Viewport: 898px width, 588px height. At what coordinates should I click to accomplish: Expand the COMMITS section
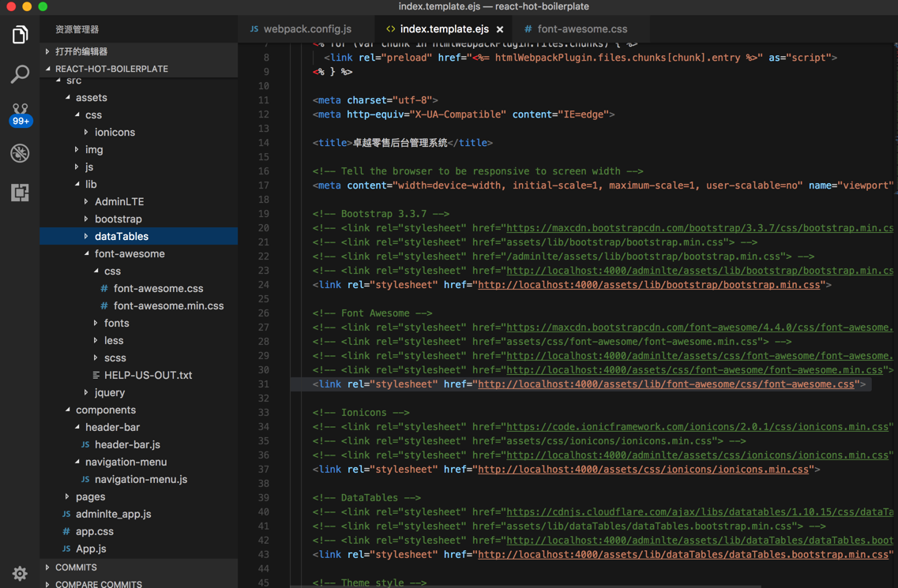[x=76, y=567]
